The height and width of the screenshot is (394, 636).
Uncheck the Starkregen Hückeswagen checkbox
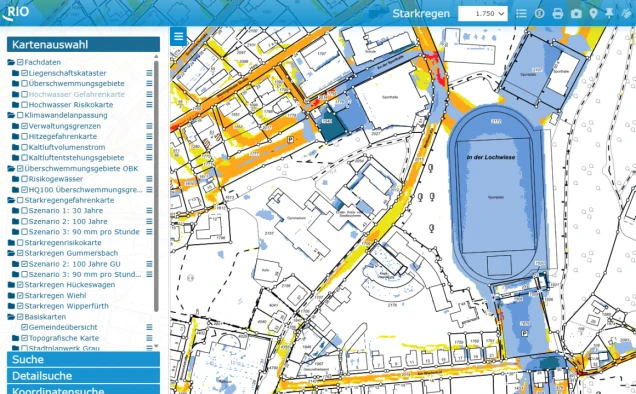tap(20, 285)
